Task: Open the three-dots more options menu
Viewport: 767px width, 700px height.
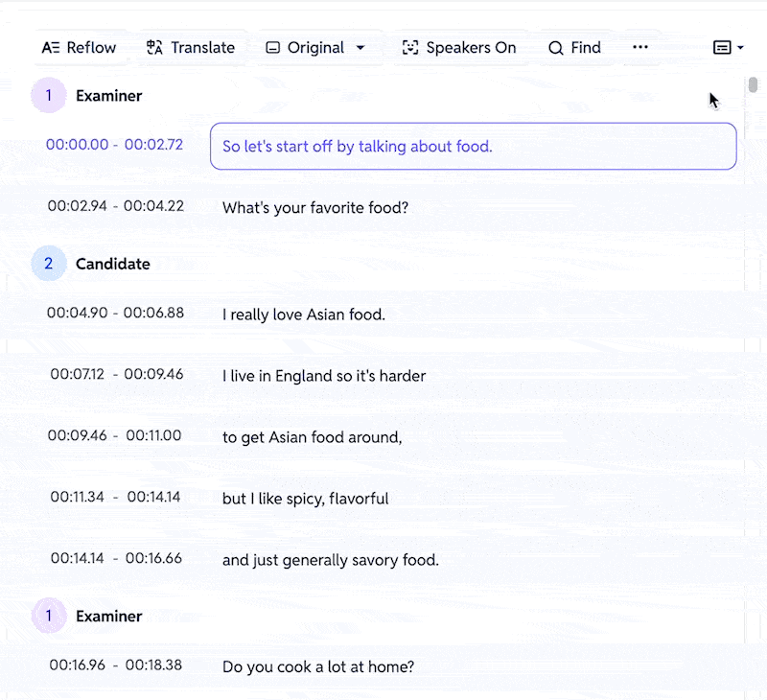Action: pyautogui.click(x=640, y=47)
